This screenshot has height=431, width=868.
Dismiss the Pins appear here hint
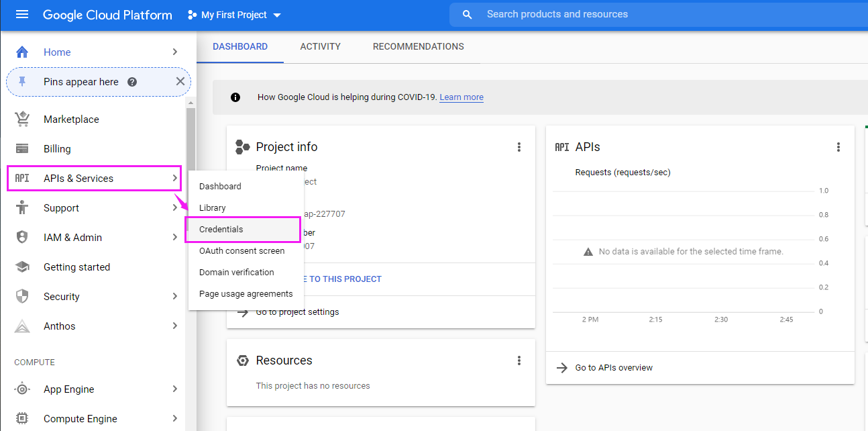pos(180,82)
